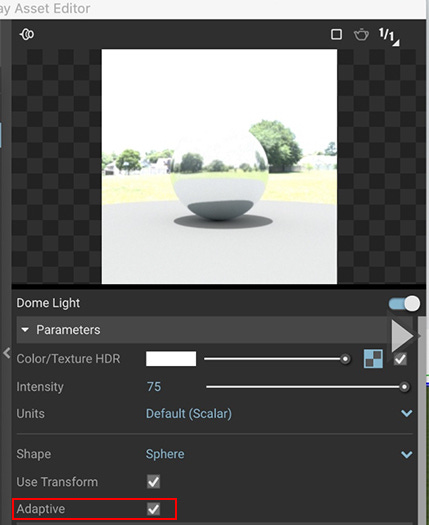The image size is (429, 525).
Task: Click the white Color/Texture HDR swatch
Action: point(171,359)
